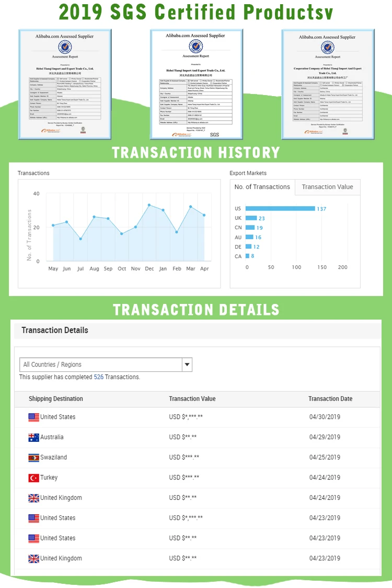
Task: Click the 'Apr' axis label
Action: [204, 268]
